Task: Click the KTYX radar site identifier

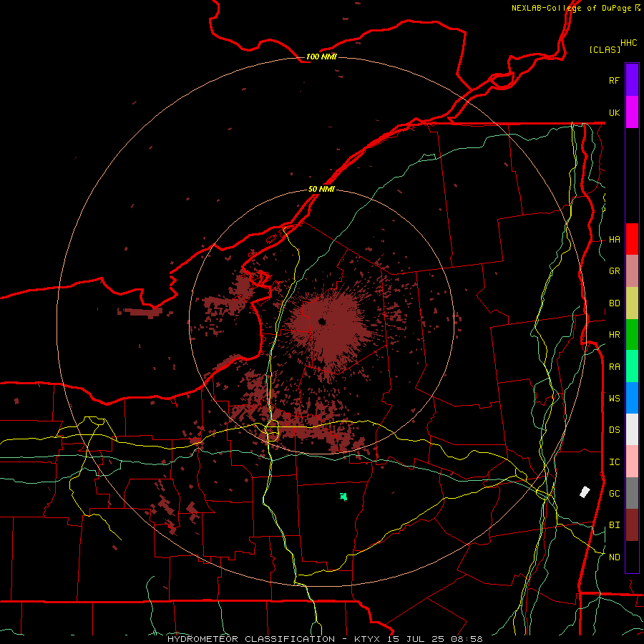Action: point(368,639)
